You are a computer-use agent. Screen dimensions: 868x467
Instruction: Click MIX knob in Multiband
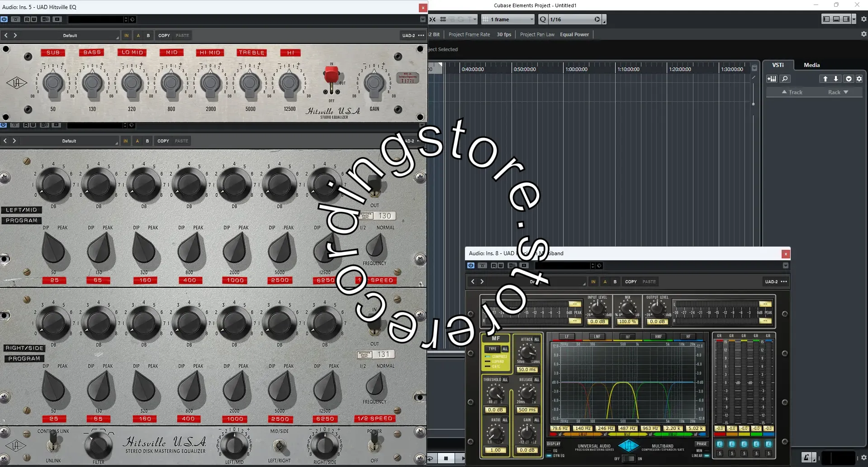tap(627, 308)
